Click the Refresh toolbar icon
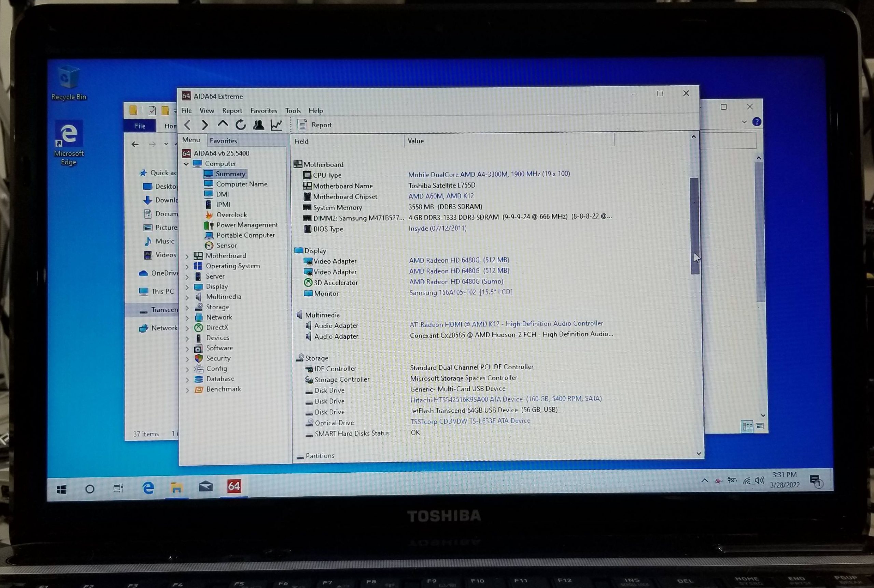The width and height of the screenshot is (874, 588). (241, 125)
